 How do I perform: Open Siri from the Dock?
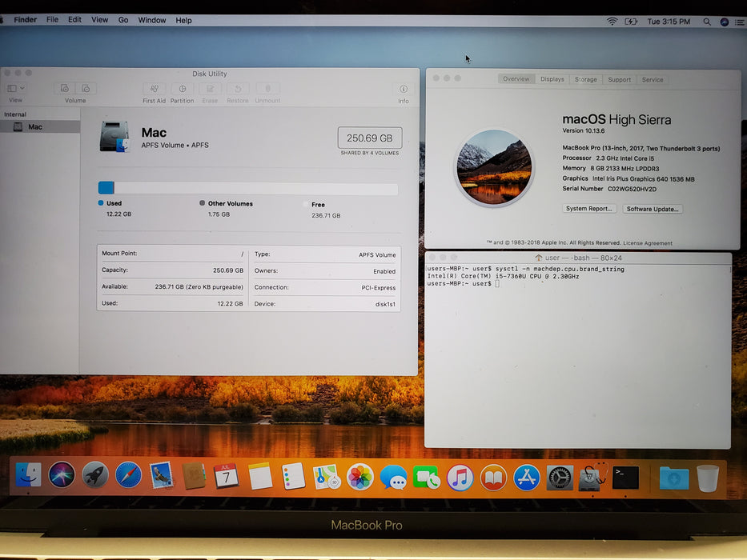pos(62,474)
